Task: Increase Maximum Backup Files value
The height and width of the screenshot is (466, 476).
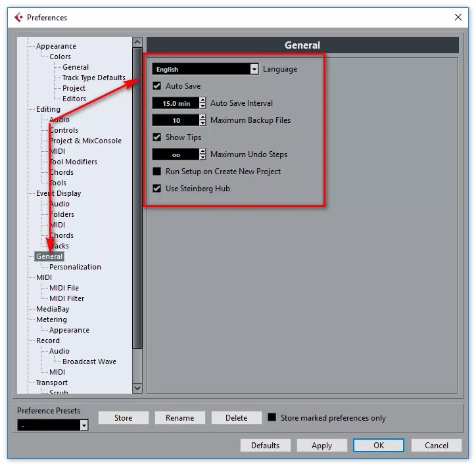Action: [202, 117]
